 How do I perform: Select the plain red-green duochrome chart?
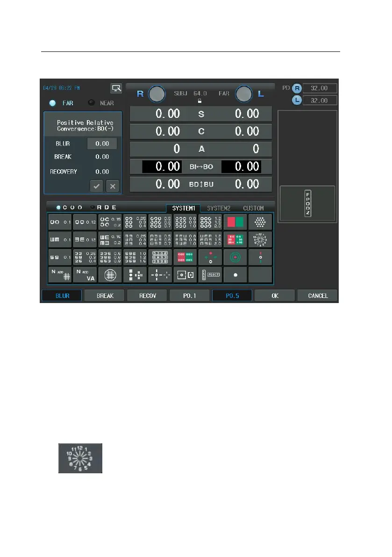tap(235, 222)
